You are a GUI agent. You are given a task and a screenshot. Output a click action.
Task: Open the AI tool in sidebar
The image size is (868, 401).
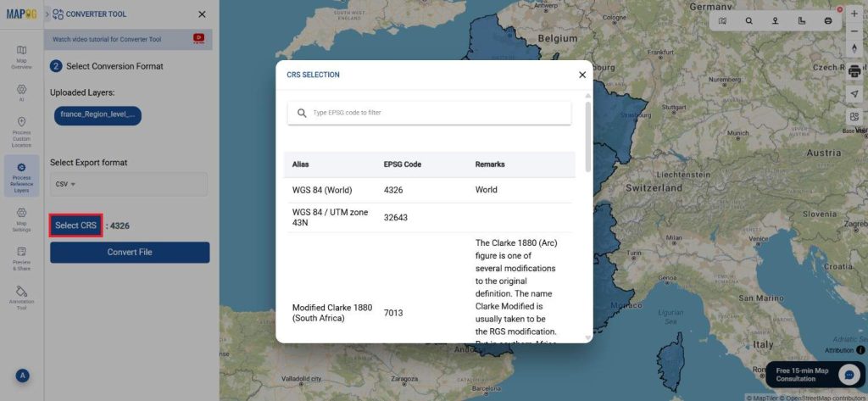[x=21, y=92]
